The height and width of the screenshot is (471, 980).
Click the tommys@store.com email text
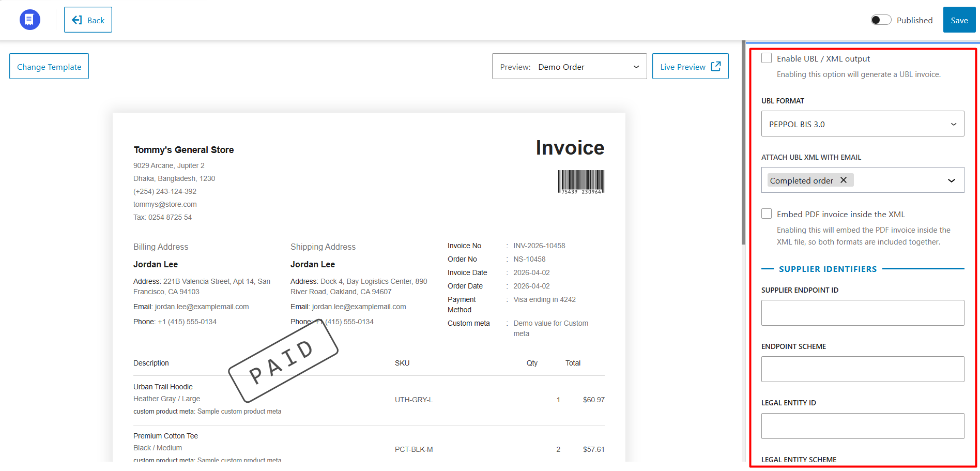pyautogui.click(x=165, y=204)
